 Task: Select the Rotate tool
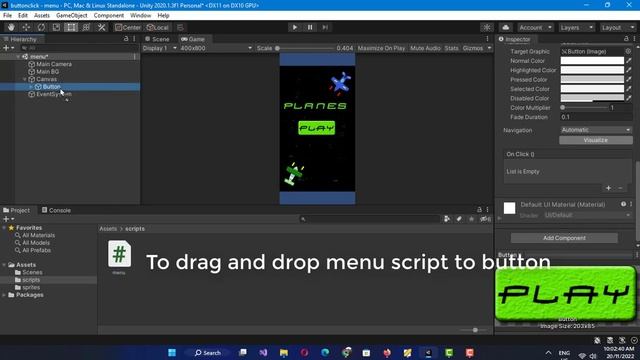coord(41,27)
